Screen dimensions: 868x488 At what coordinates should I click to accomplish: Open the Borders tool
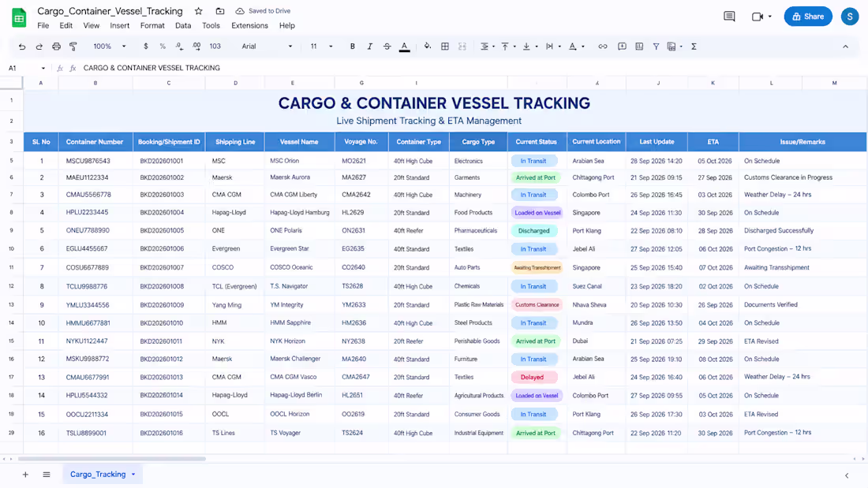pos(444,47)
